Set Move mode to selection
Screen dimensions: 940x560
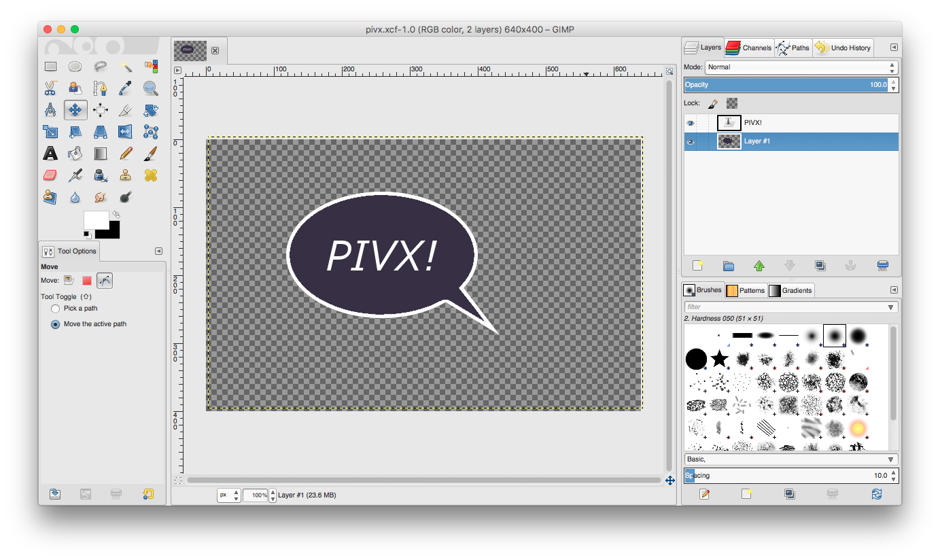(x=87, y=280)
